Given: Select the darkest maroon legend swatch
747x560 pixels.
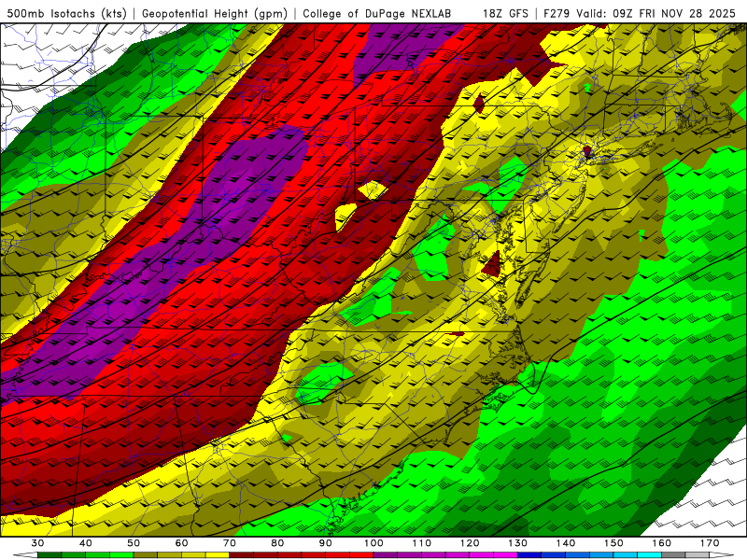Looking at the screenshot, I should [x=242, y=555].
